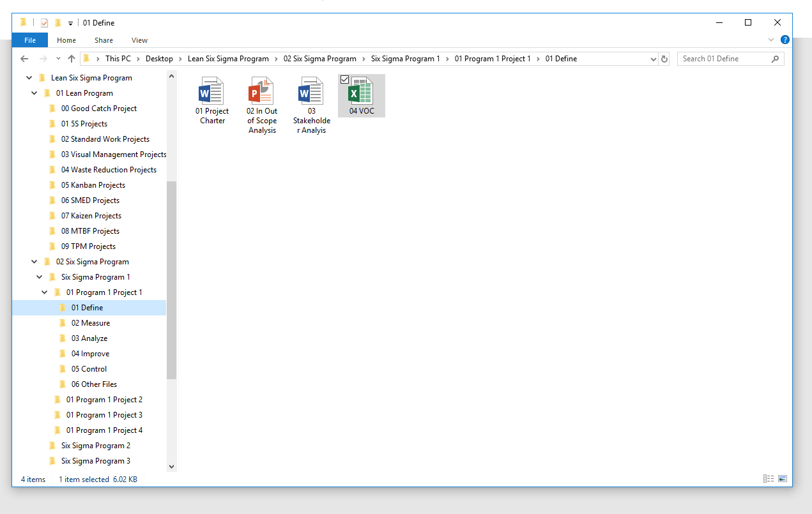The height and width of the screenshot is (514, 812).
Task: Go up one folder level arrow
Action: click(x=72, y=59)
